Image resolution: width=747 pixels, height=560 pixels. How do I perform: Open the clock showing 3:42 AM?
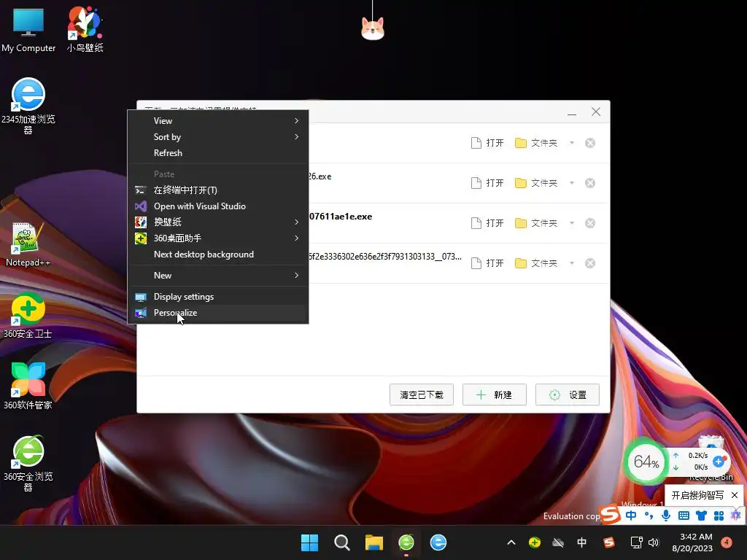[692, 542]
